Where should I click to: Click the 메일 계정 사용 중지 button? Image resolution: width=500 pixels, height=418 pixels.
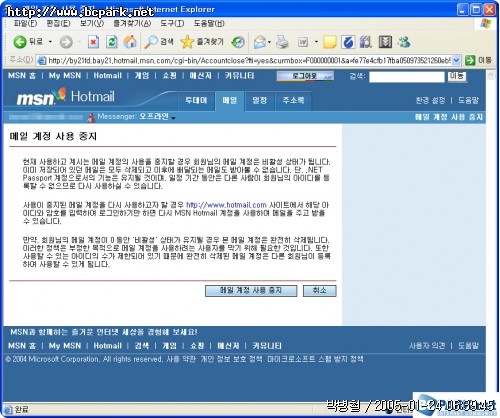coord(251,291)
